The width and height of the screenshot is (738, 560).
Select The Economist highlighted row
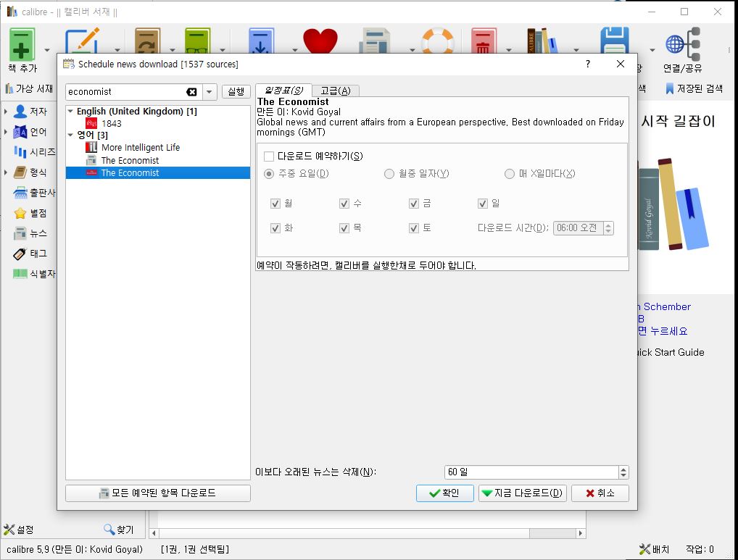coord(157,172)
